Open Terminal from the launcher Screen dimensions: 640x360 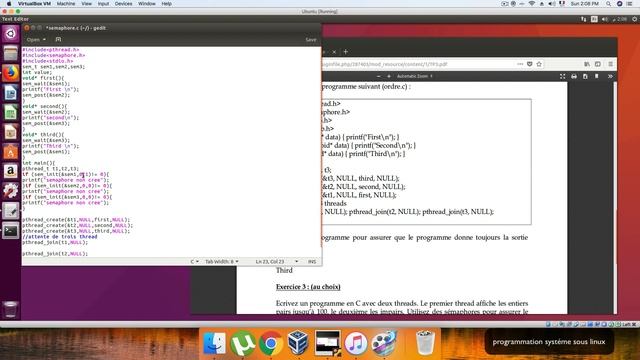click(x=11, y=231)
